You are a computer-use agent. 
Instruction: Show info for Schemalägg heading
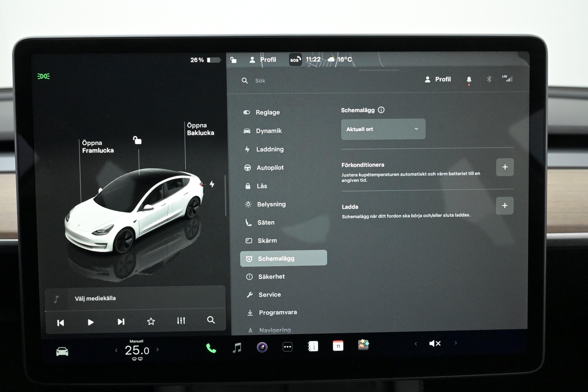(381, 110)
